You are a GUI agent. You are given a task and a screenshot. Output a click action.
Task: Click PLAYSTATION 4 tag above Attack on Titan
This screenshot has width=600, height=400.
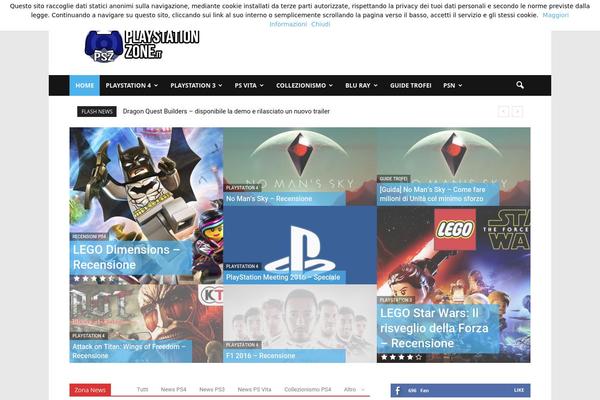(x=88, y=336)
